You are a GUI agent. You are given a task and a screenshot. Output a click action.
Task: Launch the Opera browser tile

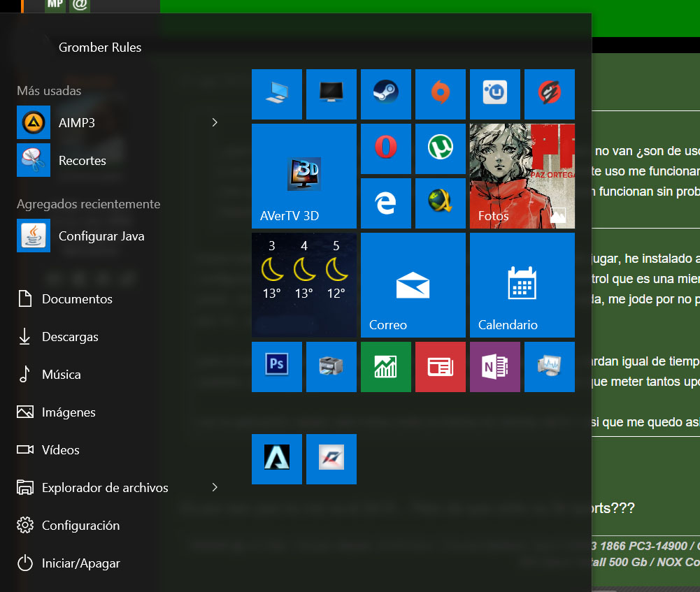tap(385, 149)
